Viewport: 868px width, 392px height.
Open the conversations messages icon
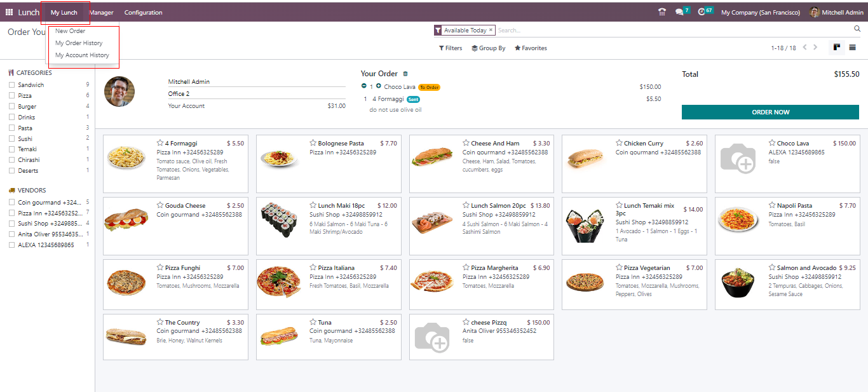pyautogui.click(x=680, y=12)
